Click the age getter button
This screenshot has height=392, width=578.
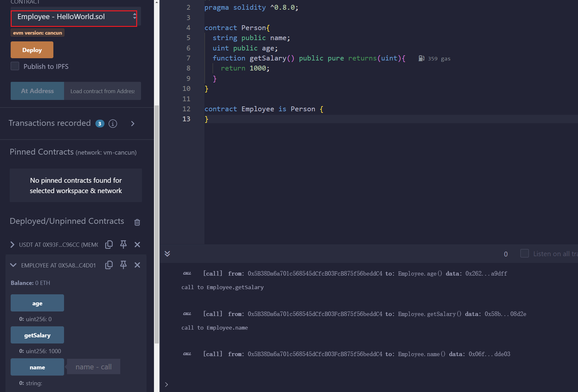[x=37, y=303]
